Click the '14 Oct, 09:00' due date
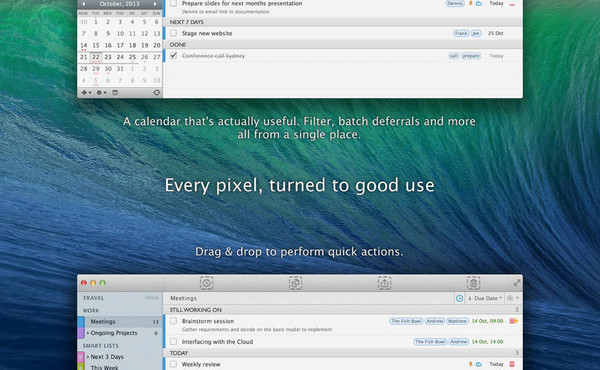The height and width of the screenshot is (370, 600). coord(488,321)
